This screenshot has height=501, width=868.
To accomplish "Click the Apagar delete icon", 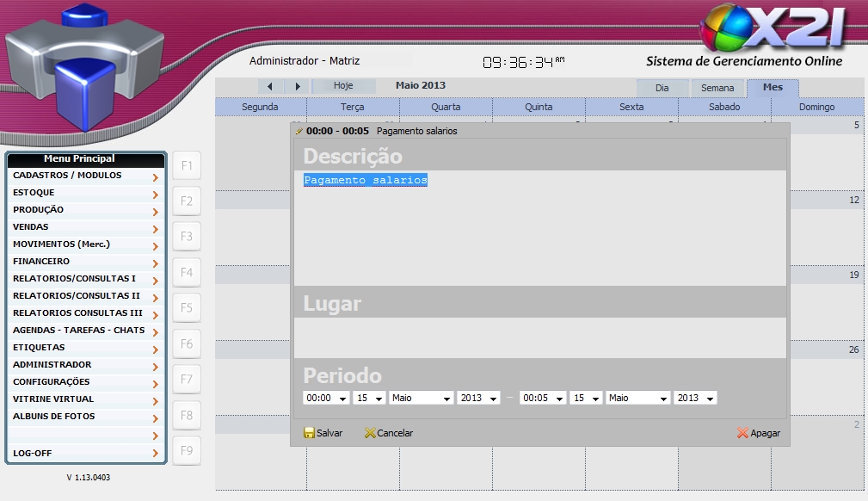I will (x=742, y=433).
